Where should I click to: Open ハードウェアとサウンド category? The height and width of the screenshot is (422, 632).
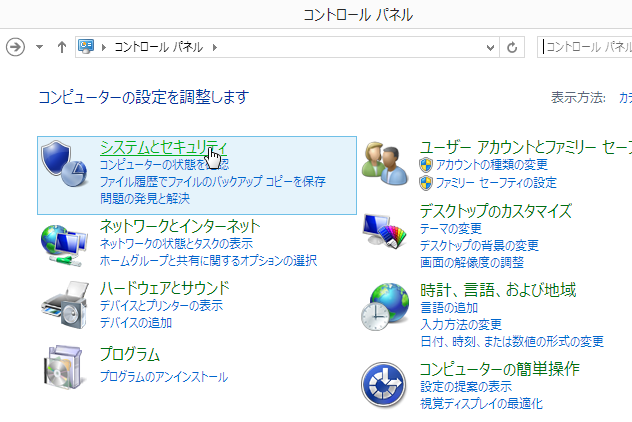point(164,288)
